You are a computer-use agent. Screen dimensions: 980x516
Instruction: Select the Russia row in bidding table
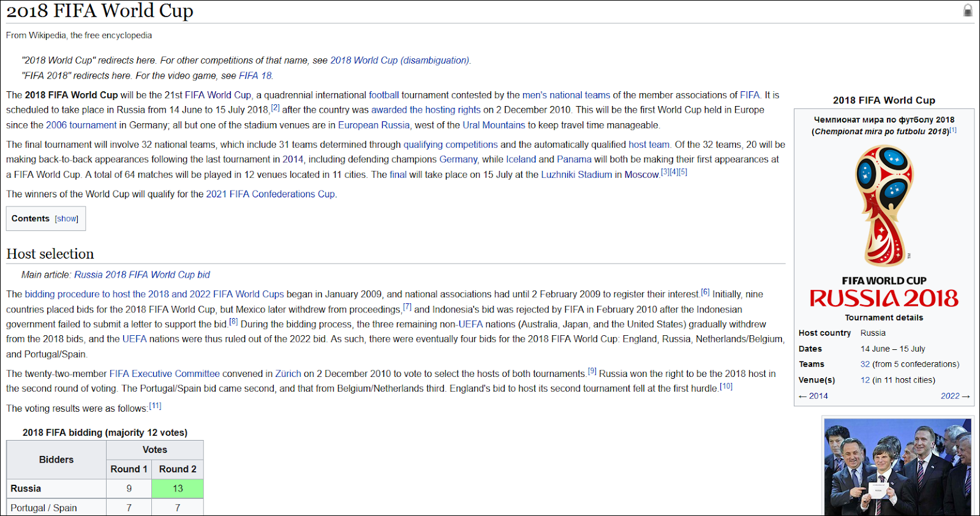coord(105,488)
